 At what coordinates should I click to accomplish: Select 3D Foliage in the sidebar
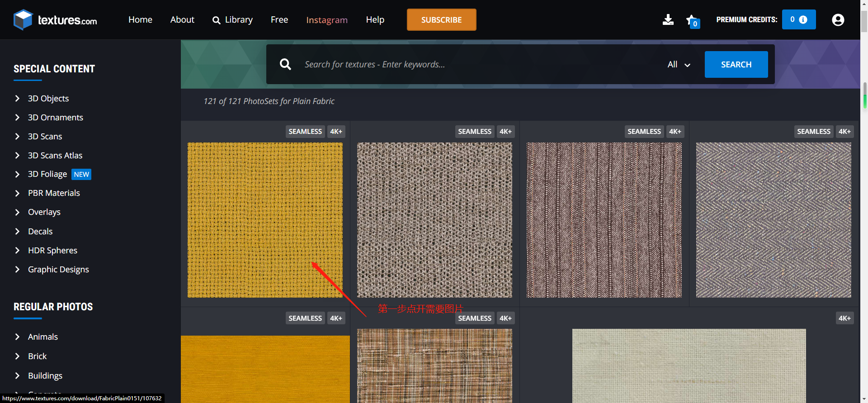(x=47, y=174)
